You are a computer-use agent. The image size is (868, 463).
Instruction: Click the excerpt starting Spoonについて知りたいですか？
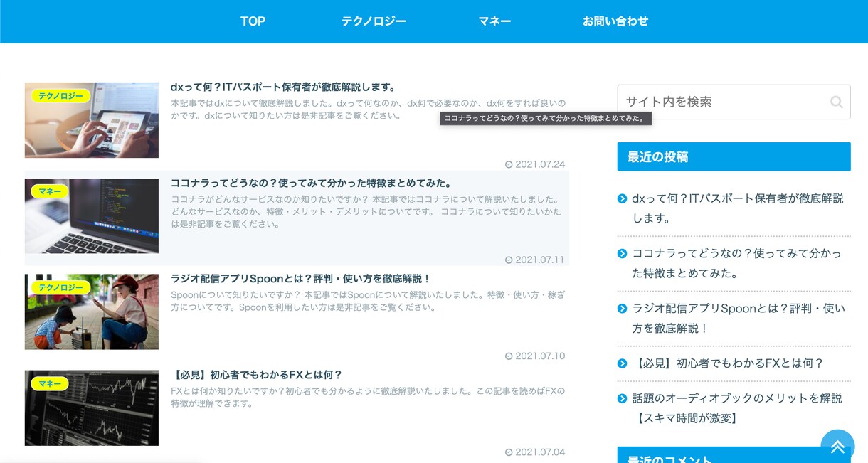[x=369, y=301]
